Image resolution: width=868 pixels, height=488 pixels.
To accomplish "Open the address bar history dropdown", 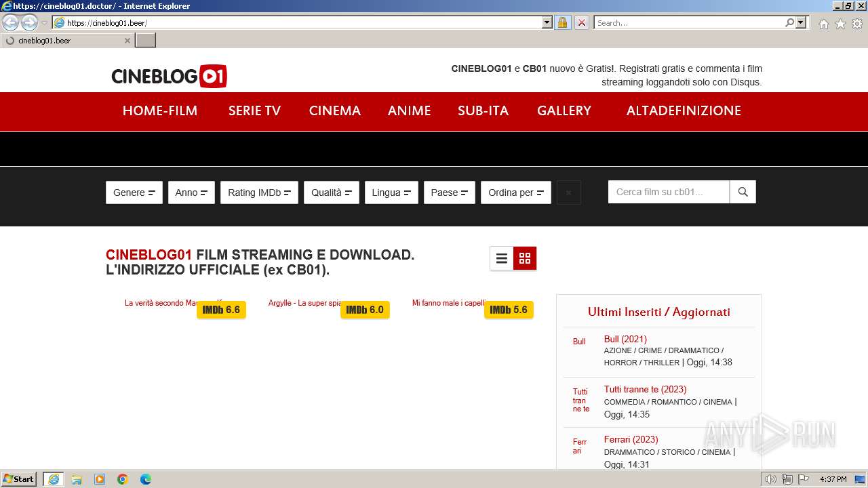I will (547, 22).
